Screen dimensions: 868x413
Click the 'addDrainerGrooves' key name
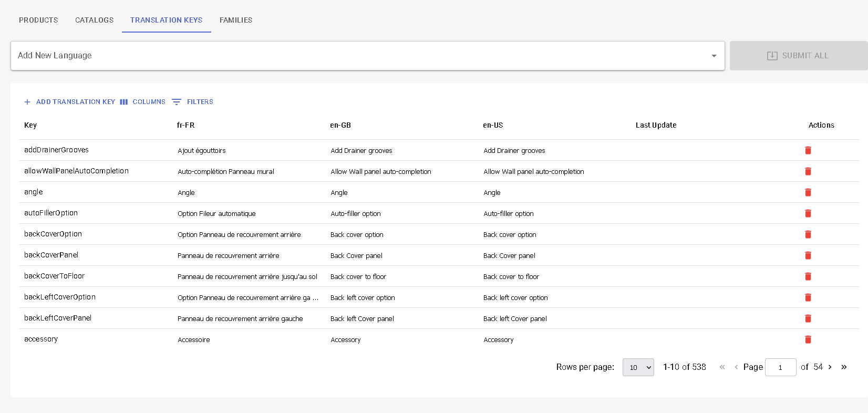56,150
